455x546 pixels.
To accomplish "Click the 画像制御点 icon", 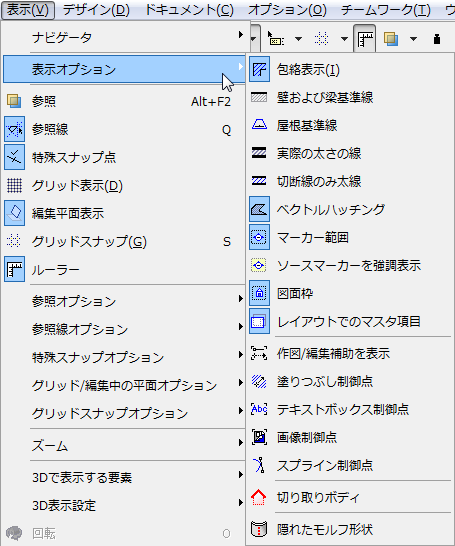I will (x=259, y=437).
